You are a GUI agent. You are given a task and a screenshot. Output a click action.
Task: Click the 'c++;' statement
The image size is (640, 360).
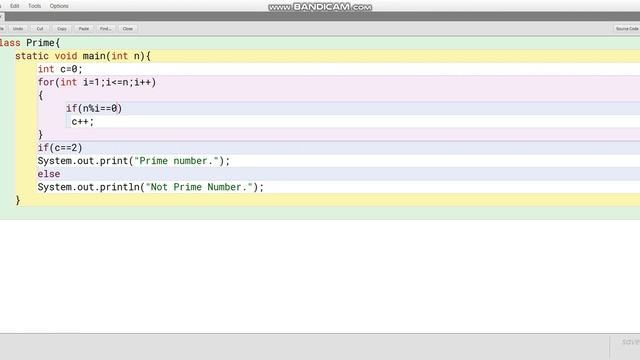82,121
